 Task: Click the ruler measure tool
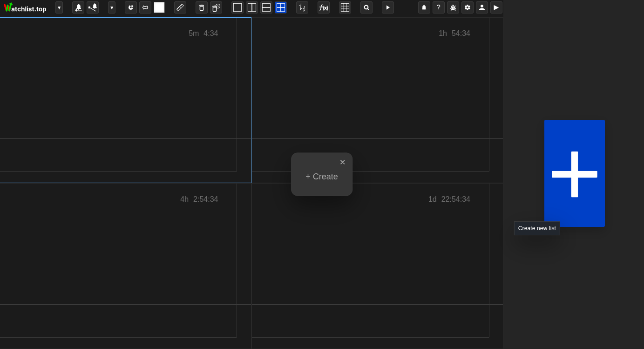[x=180, y=7]
